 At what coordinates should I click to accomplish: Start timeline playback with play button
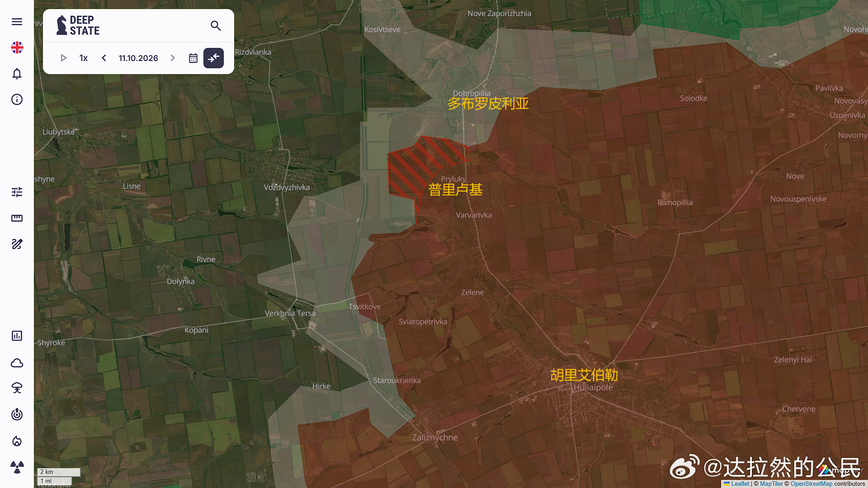[x=63, y=58]
